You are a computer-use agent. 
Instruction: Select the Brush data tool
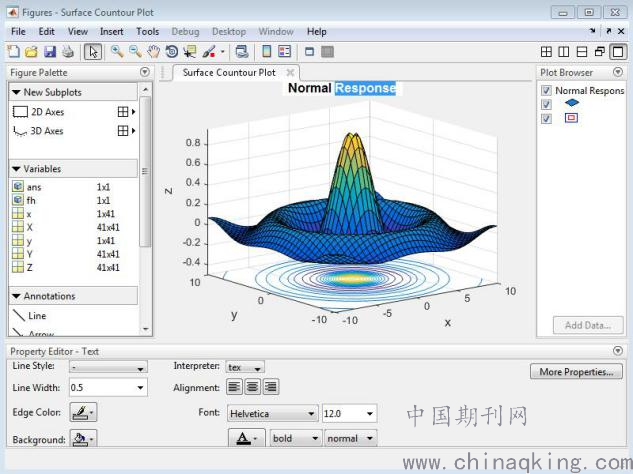coord(209,52)
